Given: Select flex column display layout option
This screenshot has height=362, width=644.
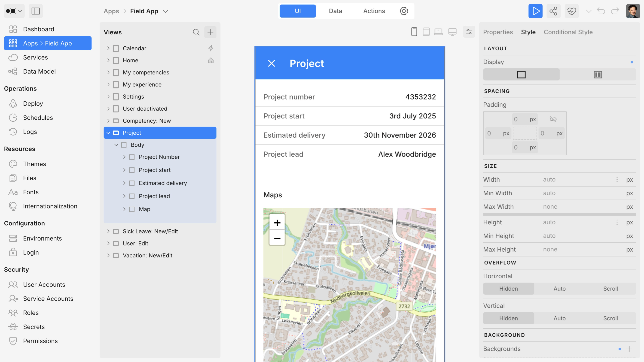Looking at the screenshot, I should (x=598, y=74).
